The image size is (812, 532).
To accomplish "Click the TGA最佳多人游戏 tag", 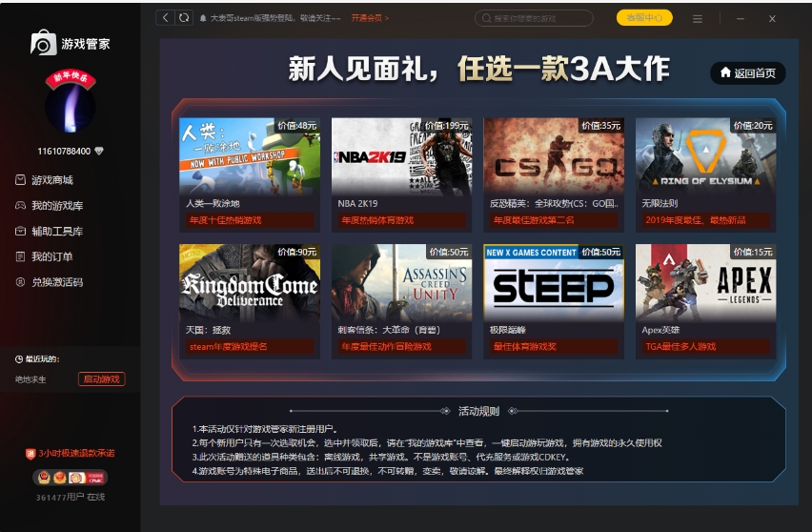I will tap(705, 346).
